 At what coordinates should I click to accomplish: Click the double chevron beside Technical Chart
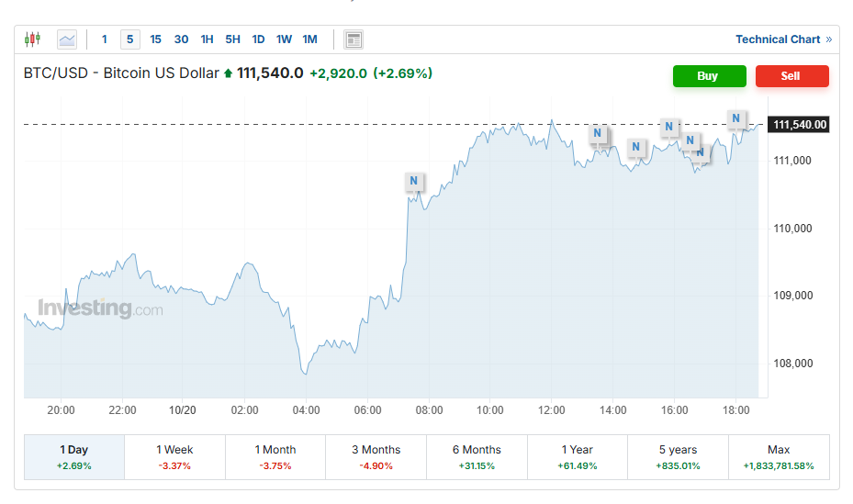pyautogui.click(x=829, y=39)
